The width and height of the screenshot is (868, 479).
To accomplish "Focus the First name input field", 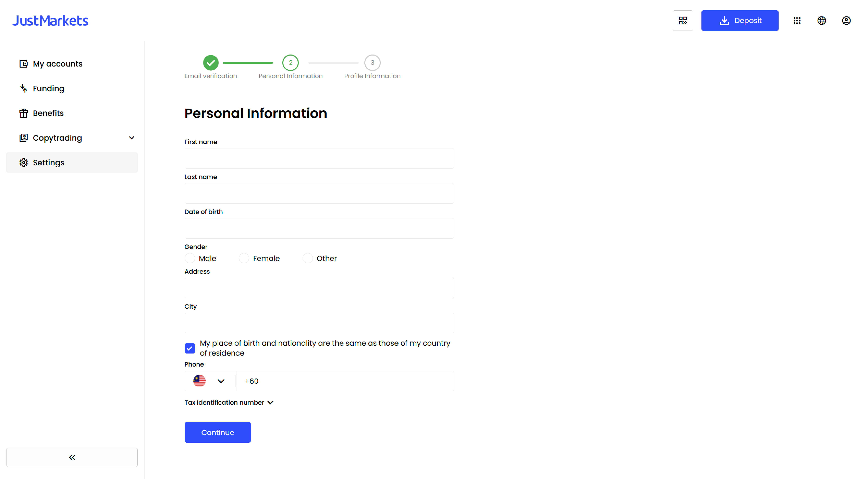I will point(319,158).
